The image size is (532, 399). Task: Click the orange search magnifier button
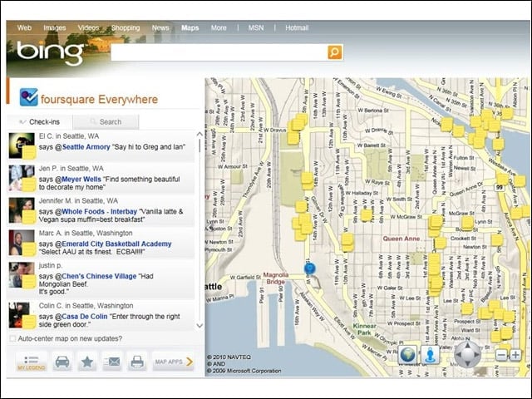coord(334,52)
